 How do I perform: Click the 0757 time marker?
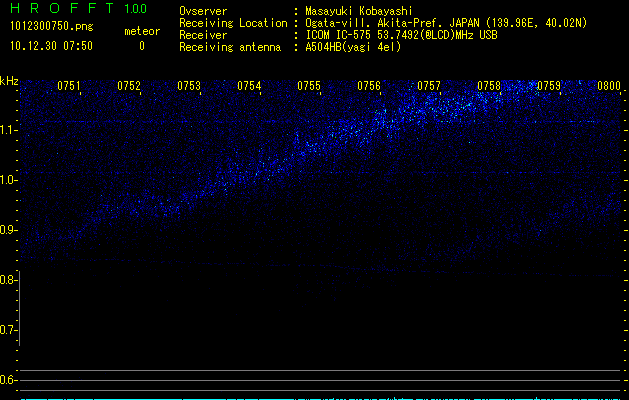point(429,86)
